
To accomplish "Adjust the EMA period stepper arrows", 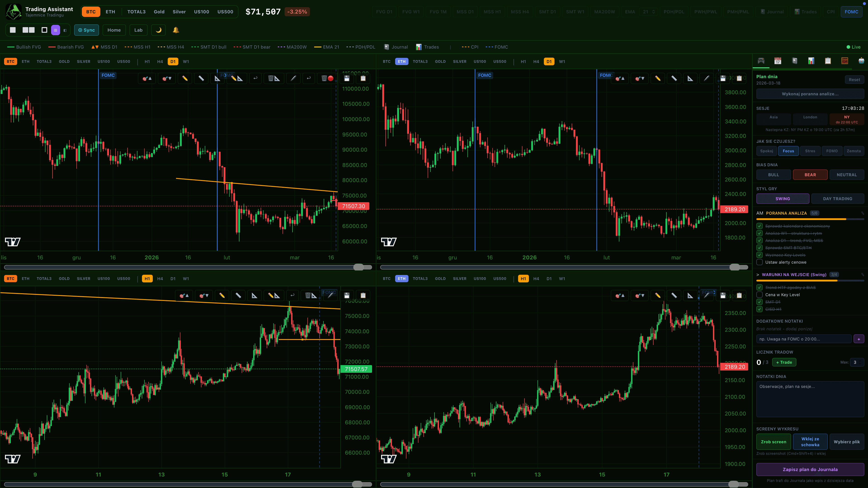I will [x=653, y=12].
